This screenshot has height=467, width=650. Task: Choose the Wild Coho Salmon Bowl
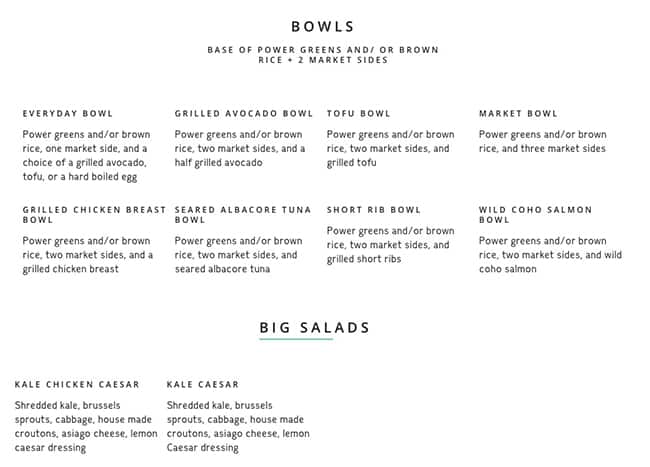[x=535, y=214]
